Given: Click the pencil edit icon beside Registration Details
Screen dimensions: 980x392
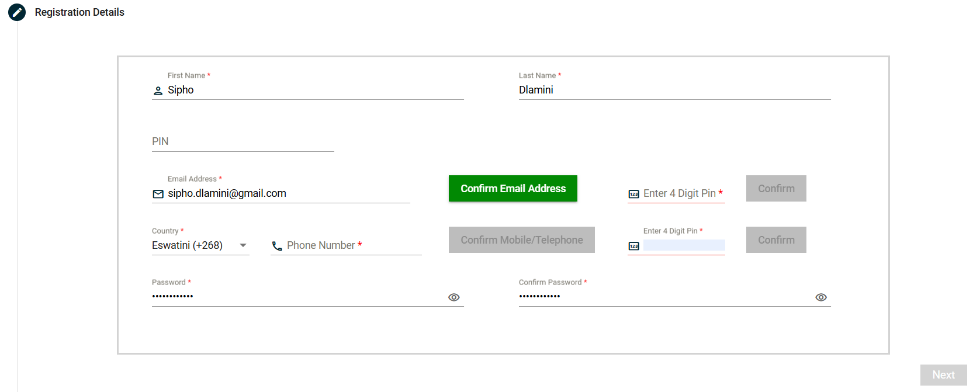Looking at the screenshot, I should tap(17, 12).
